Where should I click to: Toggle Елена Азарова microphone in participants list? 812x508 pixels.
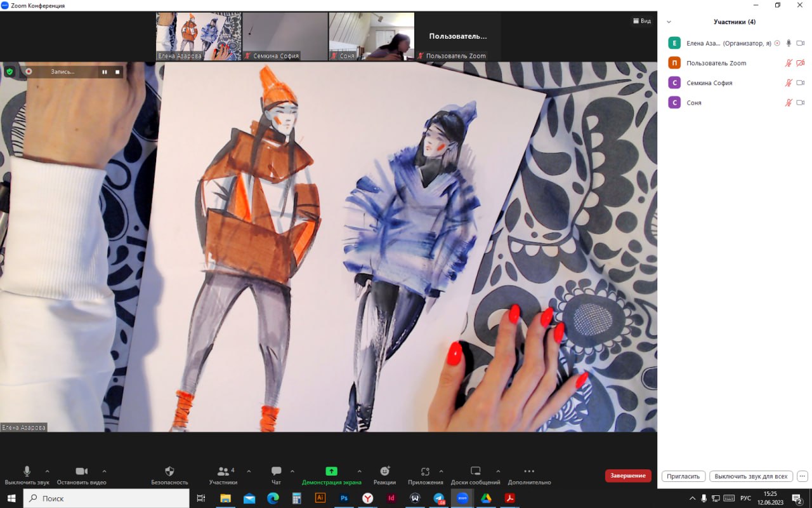[x=789, y=43]
